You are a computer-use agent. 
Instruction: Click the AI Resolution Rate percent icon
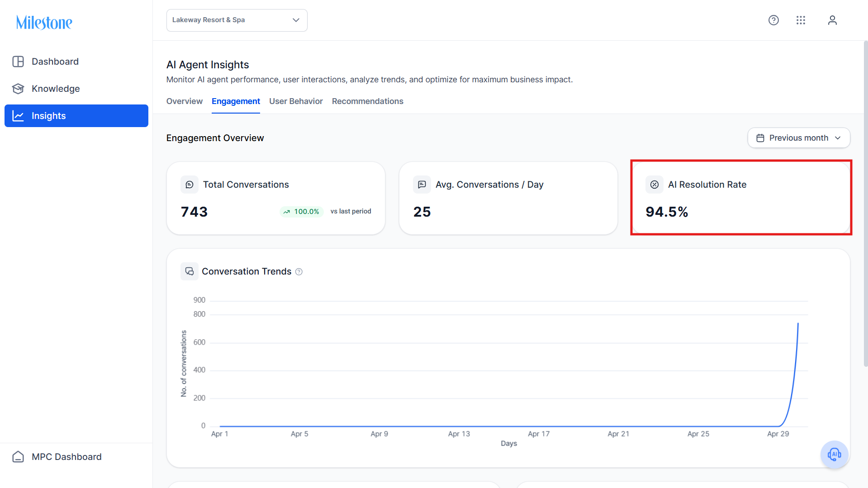654,185
